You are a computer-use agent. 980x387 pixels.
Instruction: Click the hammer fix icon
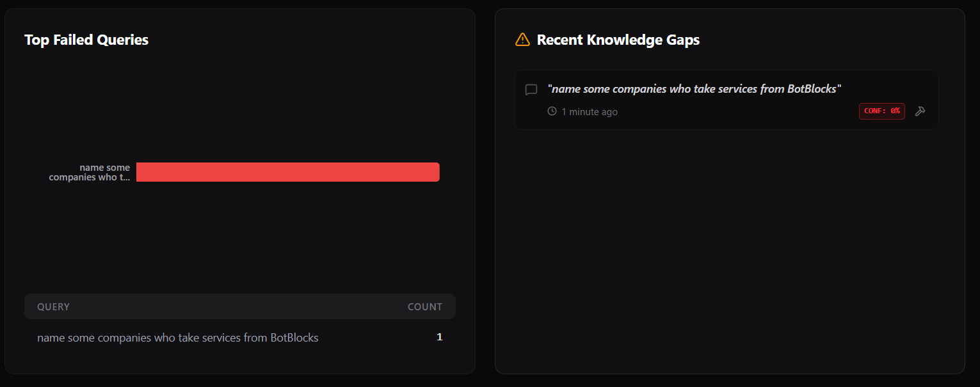(x=920, y=111)
